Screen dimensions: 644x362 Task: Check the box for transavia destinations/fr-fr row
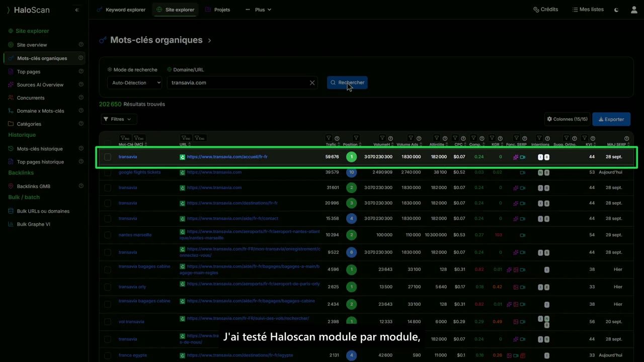108,203
